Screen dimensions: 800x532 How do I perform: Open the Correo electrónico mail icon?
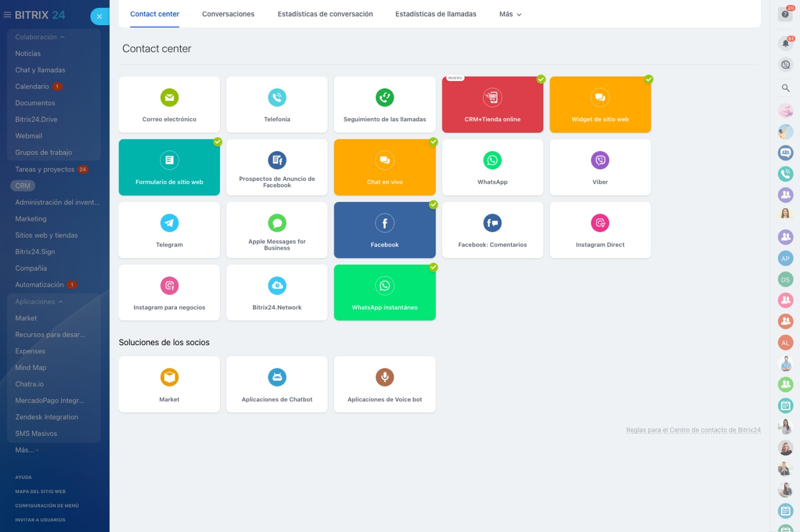click(169, 98)
